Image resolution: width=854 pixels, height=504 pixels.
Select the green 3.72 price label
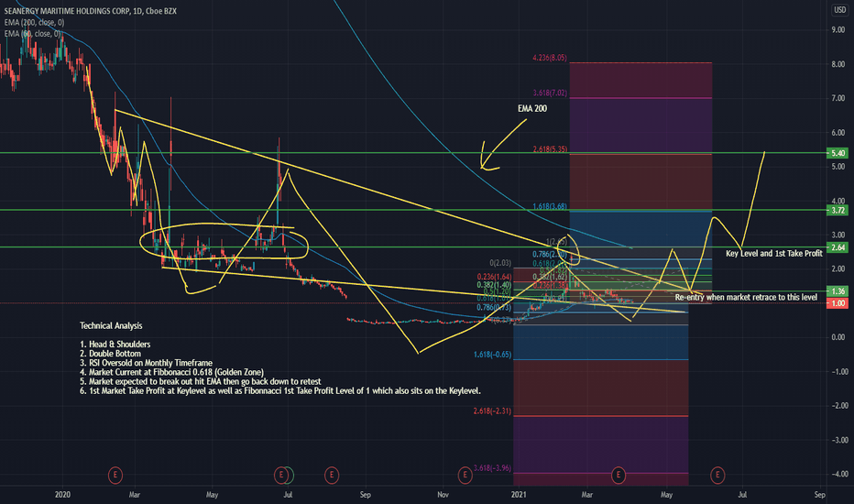tap(838, 210)
